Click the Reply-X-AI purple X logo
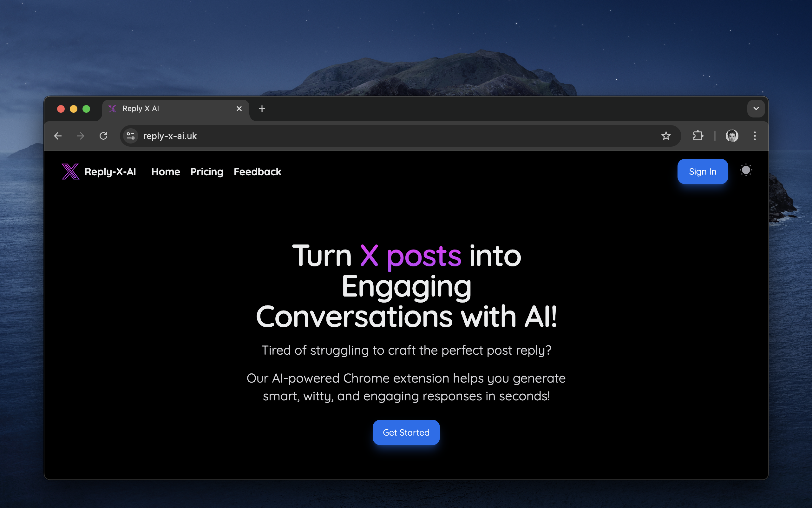Image resolution: width=812 pixels, height=508 pixels. coord(70,171)
